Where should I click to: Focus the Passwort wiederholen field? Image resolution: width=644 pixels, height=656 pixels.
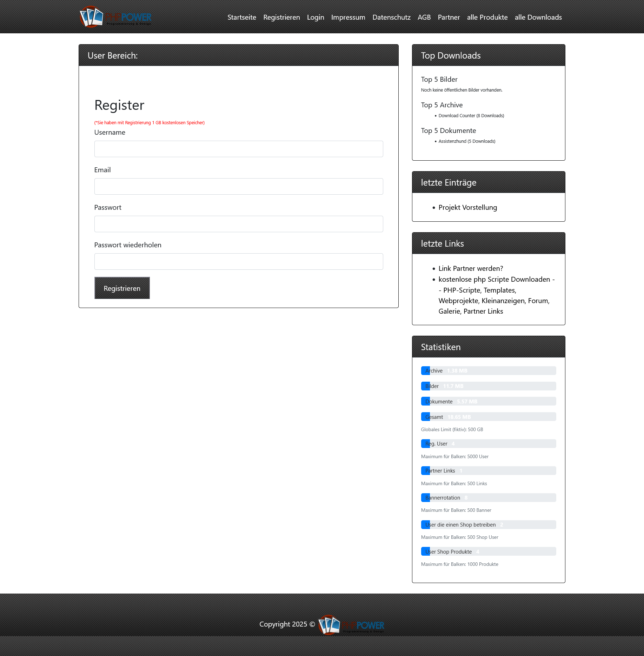click(x=238, y=262)
